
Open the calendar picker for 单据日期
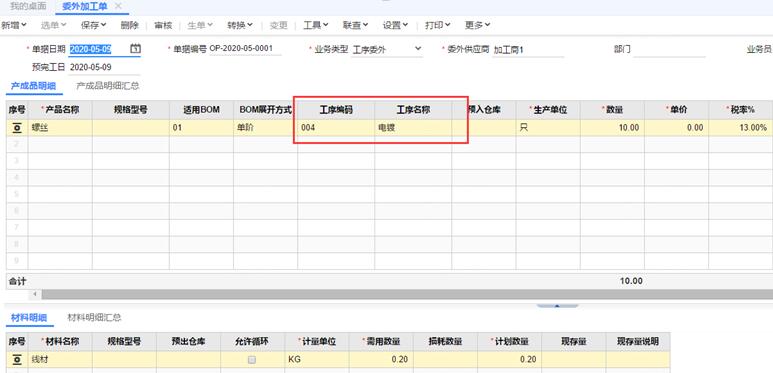(136, 49)
